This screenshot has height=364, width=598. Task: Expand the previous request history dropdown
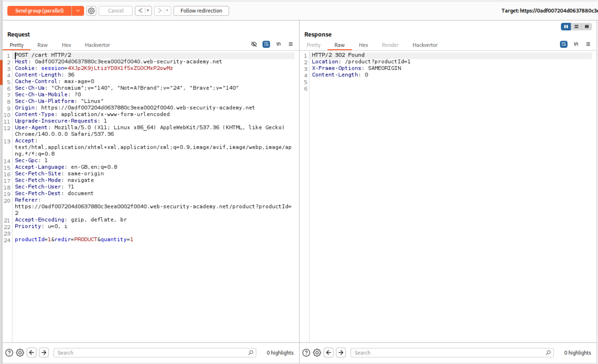pyautogui.click(x=148, y=11)
